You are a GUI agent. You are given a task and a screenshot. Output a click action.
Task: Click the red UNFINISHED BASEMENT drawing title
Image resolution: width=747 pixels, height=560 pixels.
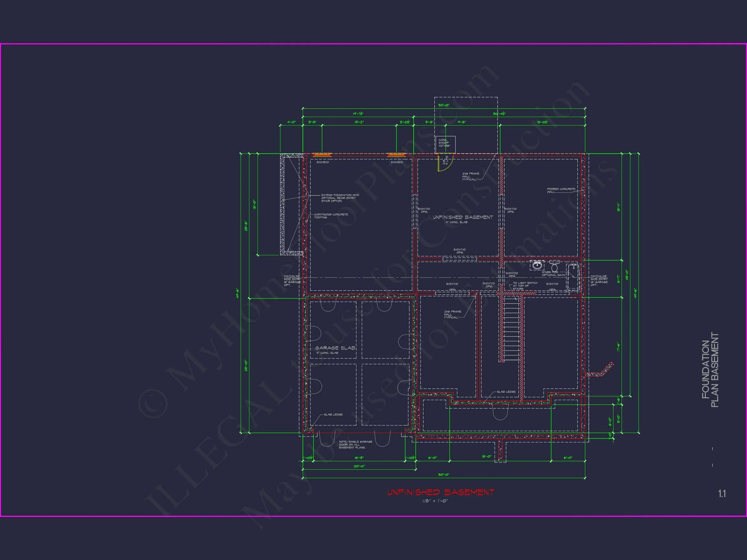click(440, 492)
